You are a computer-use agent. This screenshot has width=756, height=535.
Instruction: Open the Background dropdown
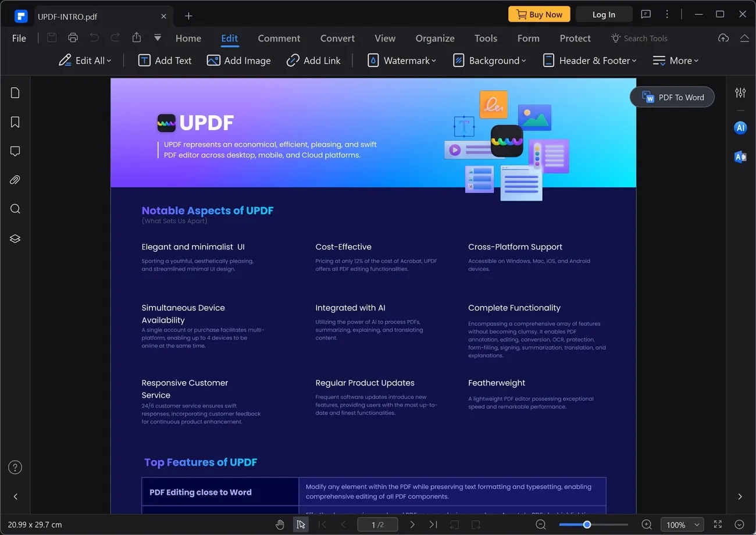tap(489, 60)
